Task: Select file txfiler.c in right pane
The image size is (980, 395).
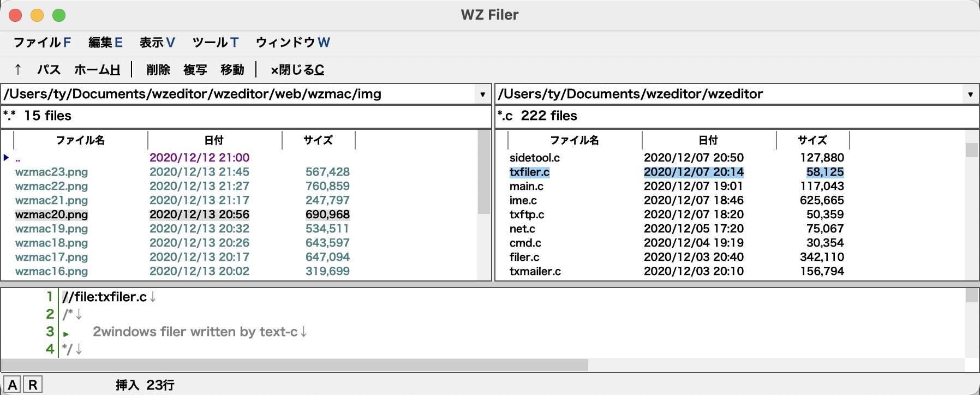Action: [x=529, y=172]
